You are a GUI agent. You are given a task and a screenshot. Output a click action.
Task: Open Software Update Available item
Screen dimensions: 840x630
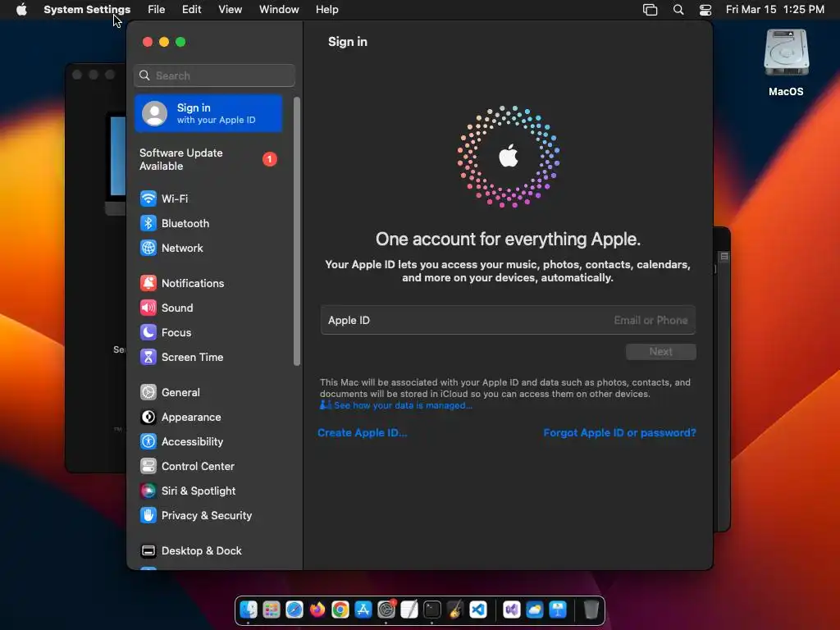[x=208, y=160]
